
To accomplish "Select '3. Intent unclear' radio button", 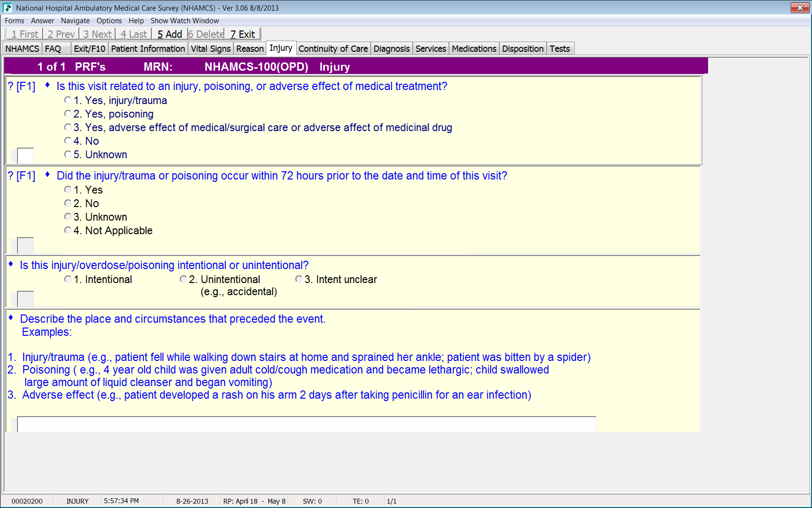I will pos(299,279).
